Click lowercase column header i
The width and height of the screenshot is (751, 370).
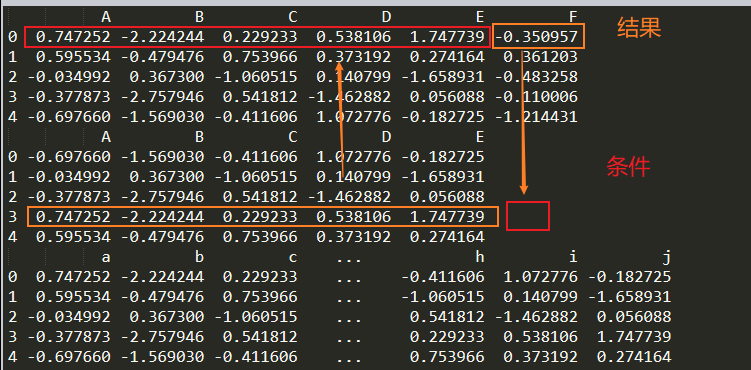click(573, 258)
